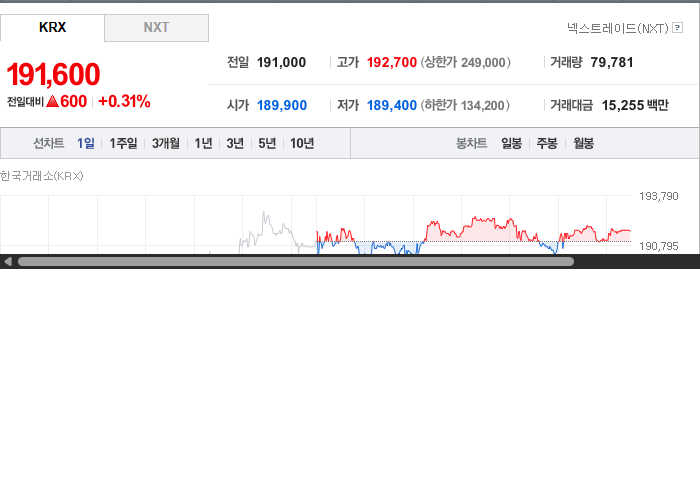
Task: Open the 넥스트레이드(NXT) help question icon
Action: pos(677,28)
